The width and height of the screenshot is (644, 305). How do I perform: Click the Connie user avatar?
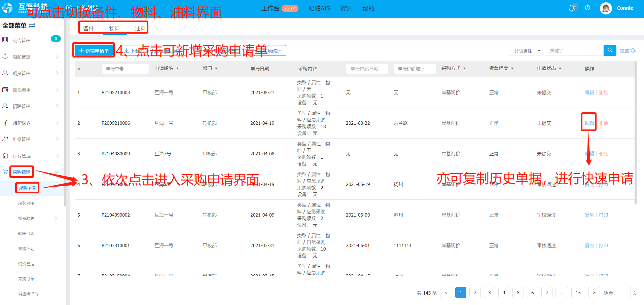click(606, 8)
